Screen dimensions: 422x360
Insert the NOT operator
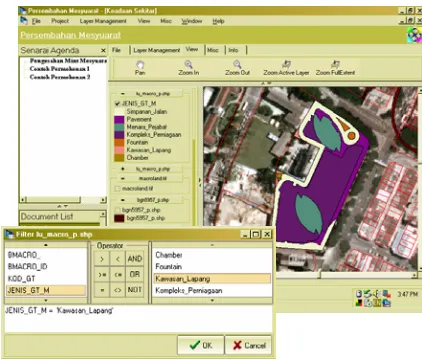pyautogui.click(x=135, y=290)
